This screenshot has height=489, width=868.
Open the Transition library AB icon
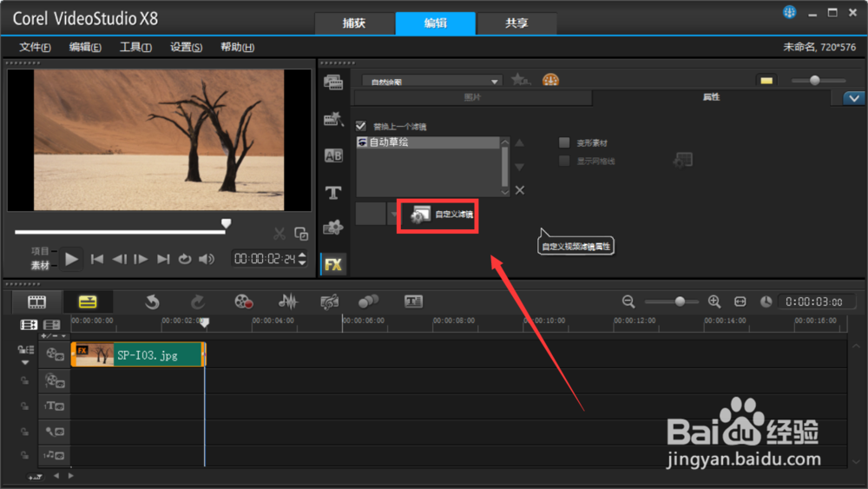click(x=333, y=155)
